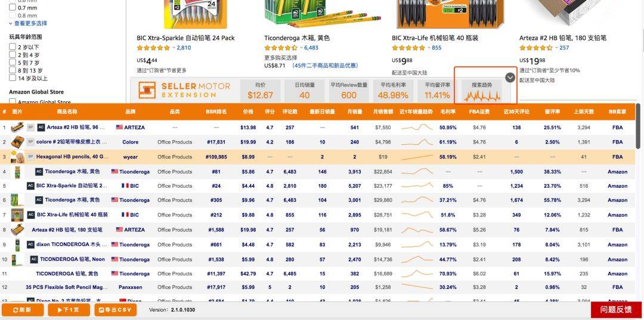Click the AC badge on dixon TICONDEROGA row
Viewport: 644px width, 320px height.
30,244
